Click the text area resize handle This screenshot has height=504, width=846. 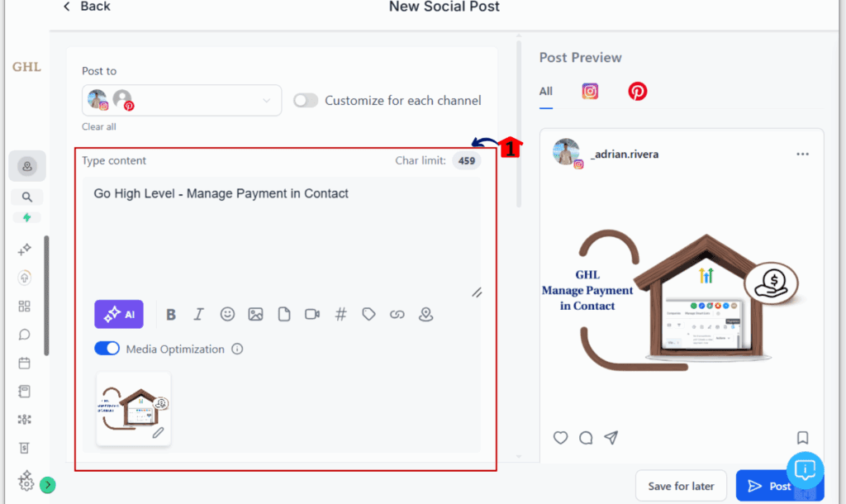tap(477, 292)
